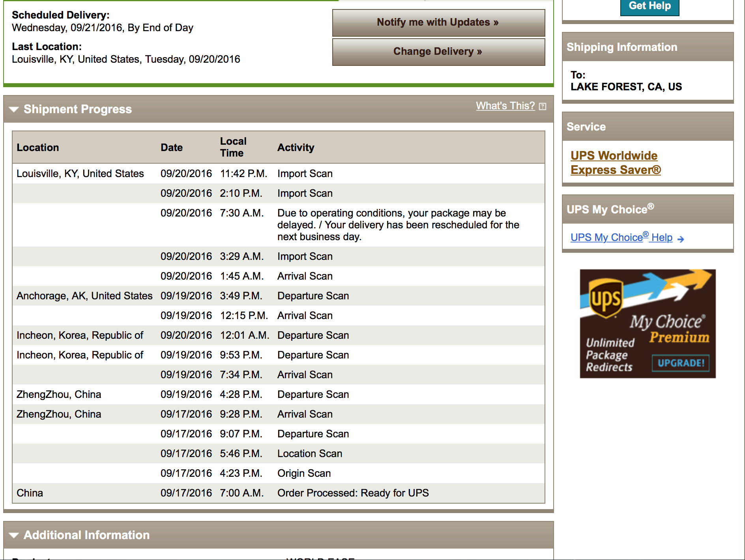745x560 pixels.
Task: Click the Scheduled Delivery date text
Action: click(103, 28)
